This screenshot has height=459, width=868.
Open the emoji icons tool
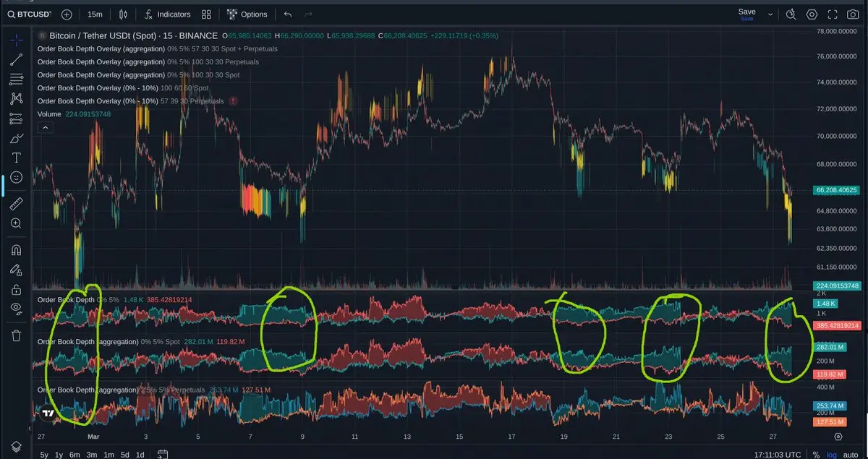(x=16, y=176)
